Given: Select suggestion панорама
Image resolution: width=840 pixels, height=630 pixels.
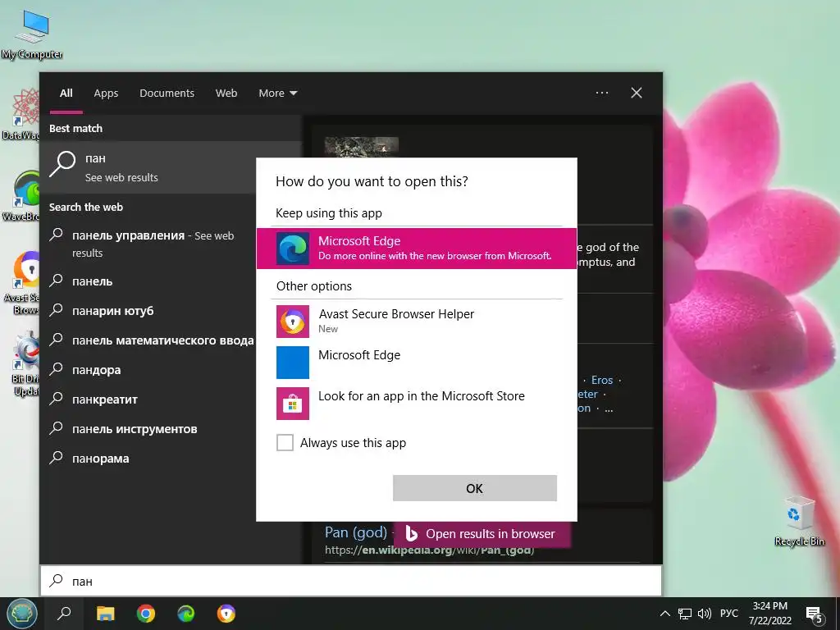Looking at the screenshot, I should [148, 458].
